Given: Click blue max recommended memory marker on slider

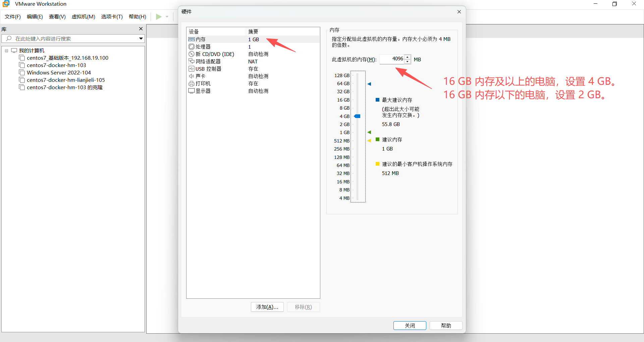Looking at the screenshot, I should [x=369, y=84].
